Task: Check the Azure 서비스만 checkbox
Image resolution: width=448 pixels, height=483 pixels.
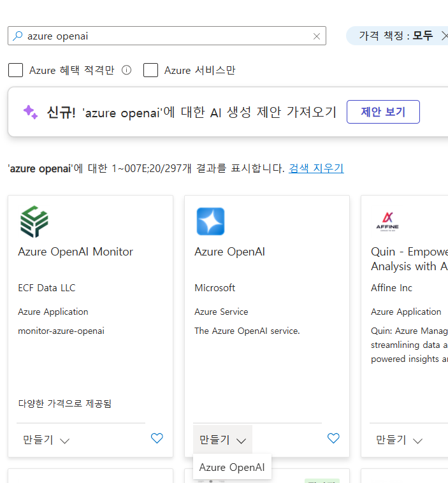Action: [x=150, y=70]
